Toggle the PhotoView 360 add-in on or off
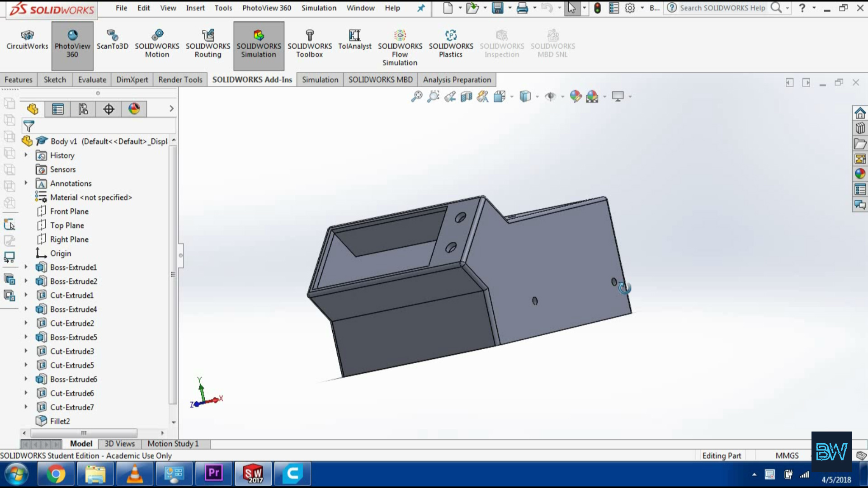This screenshot has height=488, width=868. (72, 44)
